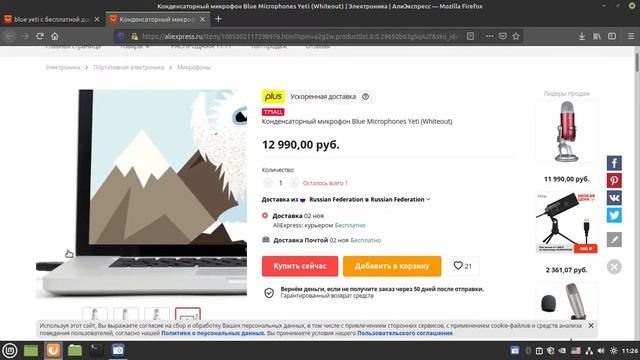Click the tracking protection shield icon
The image size is (640, 360).
[121, 36]
